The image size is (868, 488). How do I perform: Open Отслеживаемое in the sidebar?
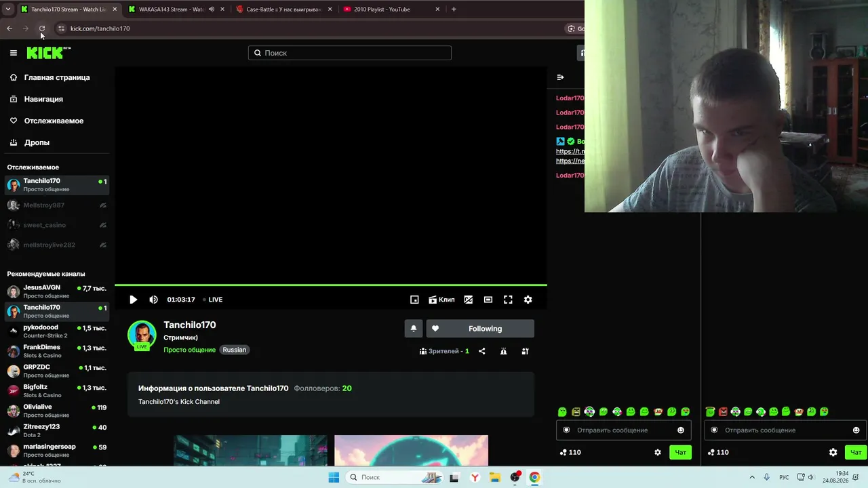point(54,121)
